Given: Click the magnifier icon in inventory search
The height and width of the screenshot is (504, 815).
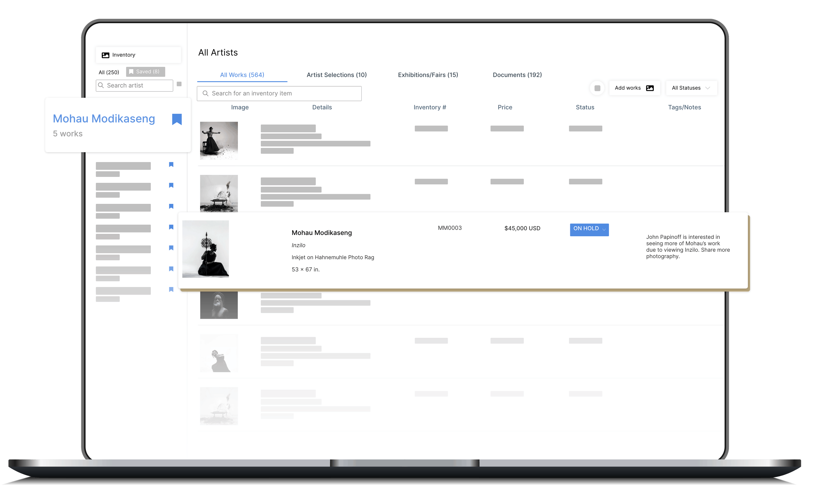Looking at the screenshot, I should (206, 93).
